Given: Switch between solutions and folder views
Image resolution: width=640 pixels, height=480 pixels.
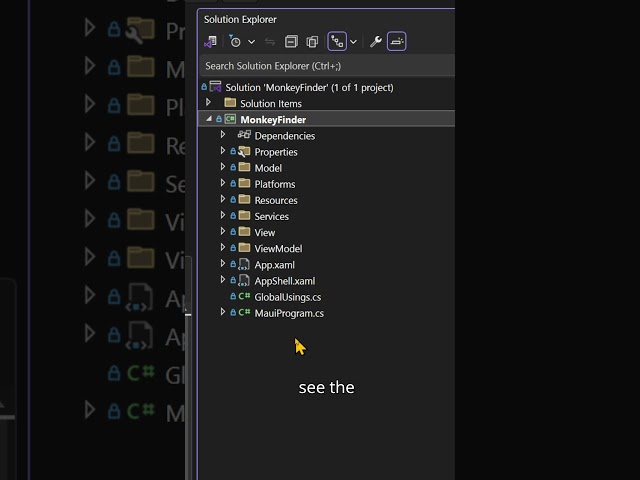Looking at the screenshot, I should tap(211, 42).
